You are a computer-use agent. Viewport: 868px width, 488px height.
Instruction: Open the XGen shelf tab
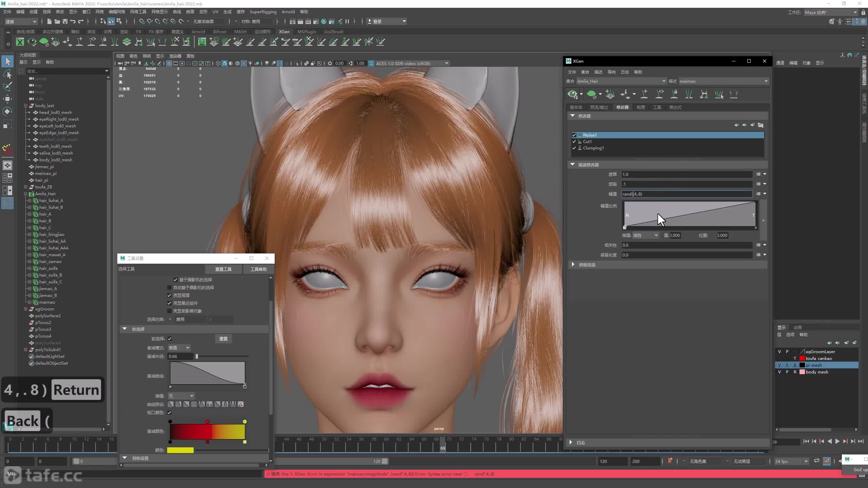[284, 32]
